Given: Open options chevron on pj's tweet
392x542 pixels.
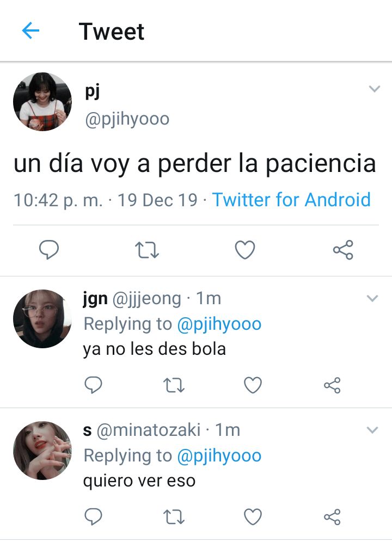Looking at the screenshot, I should point(375,89).
